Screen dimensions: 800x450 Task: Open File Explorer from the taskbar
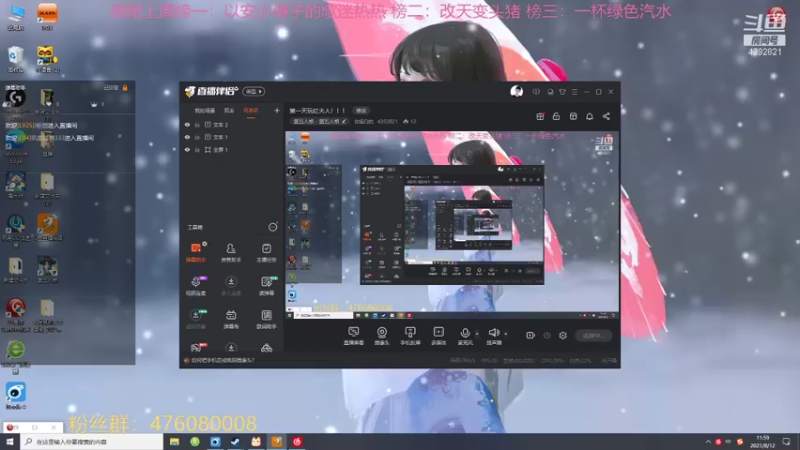174,441
